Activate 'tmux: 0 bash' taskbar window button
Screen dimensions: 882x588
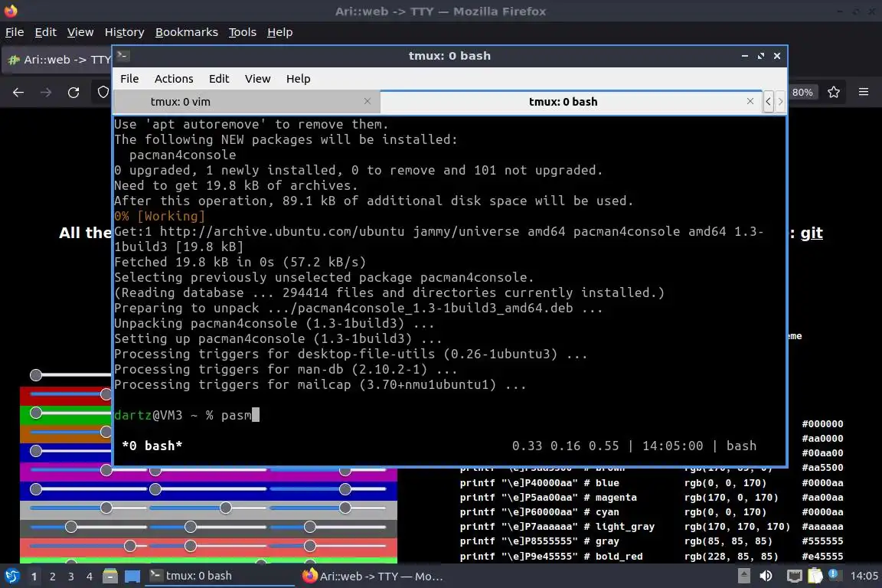point(220,576)
